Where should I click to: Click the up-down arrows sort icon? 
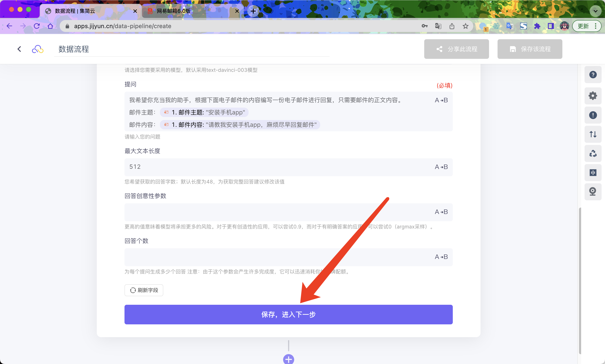click(593, 134)
